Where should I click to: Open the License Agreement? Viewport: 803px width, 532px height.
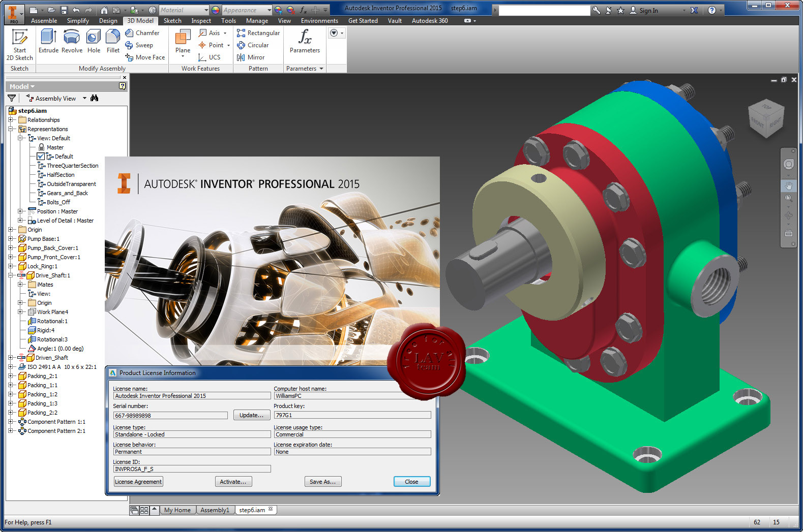click(138, 482)
